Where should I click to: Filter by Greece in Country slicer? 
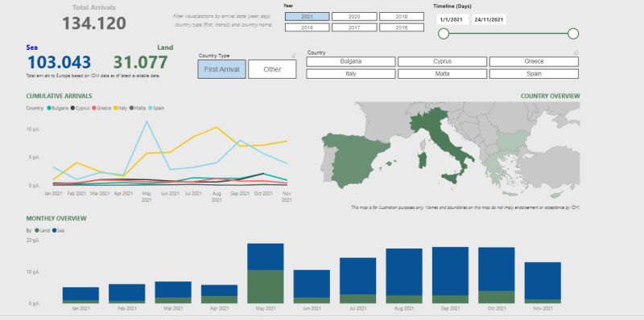[534, 62]
